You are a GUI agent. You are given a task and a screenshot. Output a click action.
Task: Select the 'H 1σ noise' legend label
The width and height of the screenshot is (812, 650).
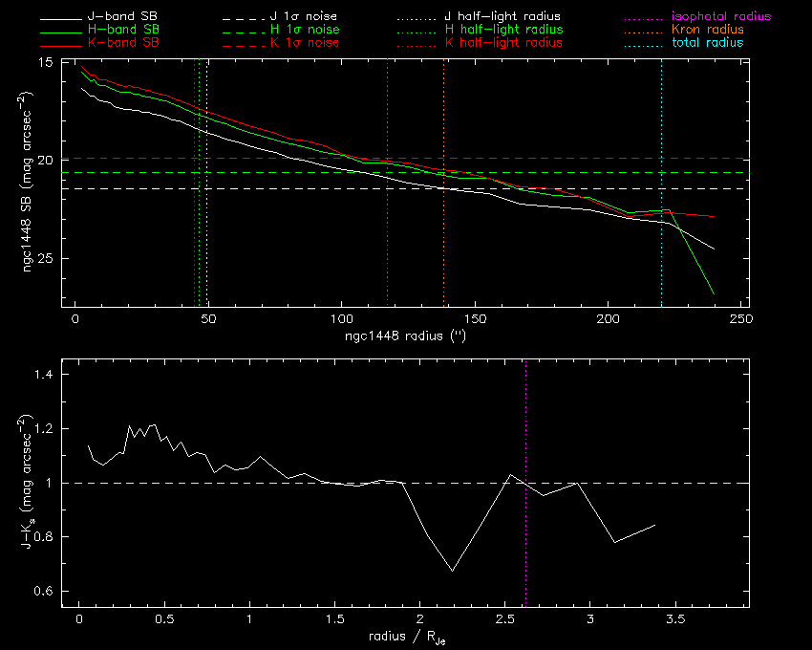pyautogui.click(x=305, y=30)
